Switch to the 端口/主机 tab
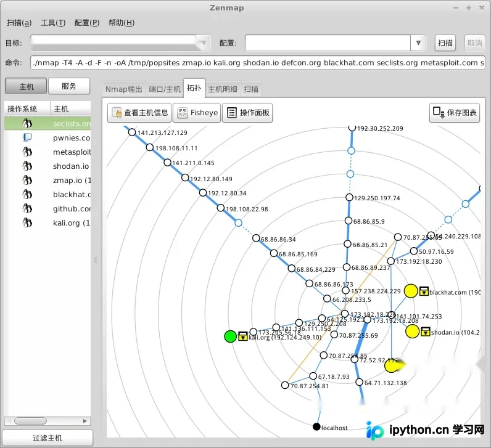 click(x=165, y=89)
